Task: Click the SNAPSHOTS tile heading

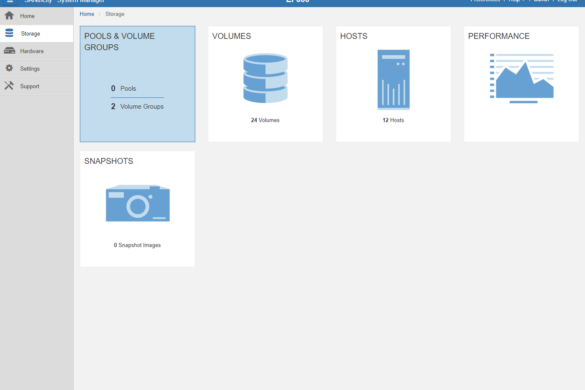Action: [x=109, y=161]
